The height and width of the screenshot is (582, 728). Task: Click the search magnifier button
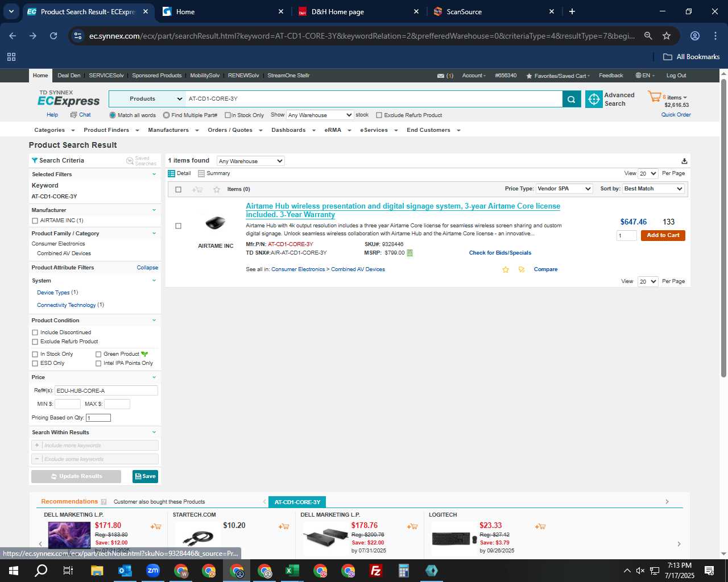(571, 99)
